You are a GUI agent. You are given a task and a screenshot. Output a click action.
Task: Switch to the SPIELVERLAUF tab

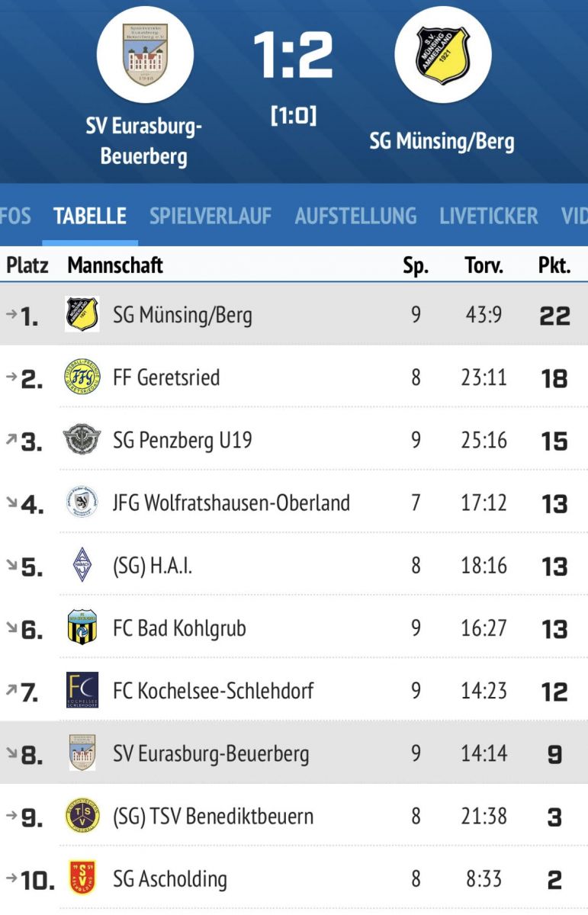(x=210, y=216)
